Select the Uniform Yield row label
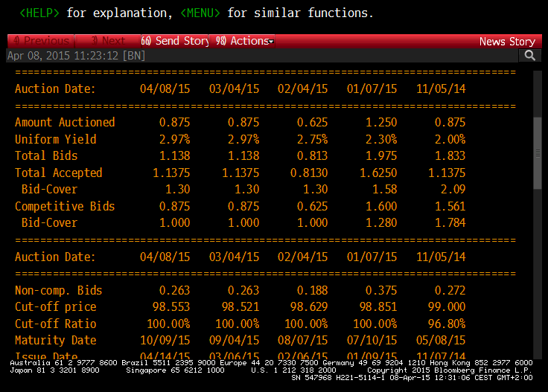Viewport: 548px width, 392px height. click(56, 139)
